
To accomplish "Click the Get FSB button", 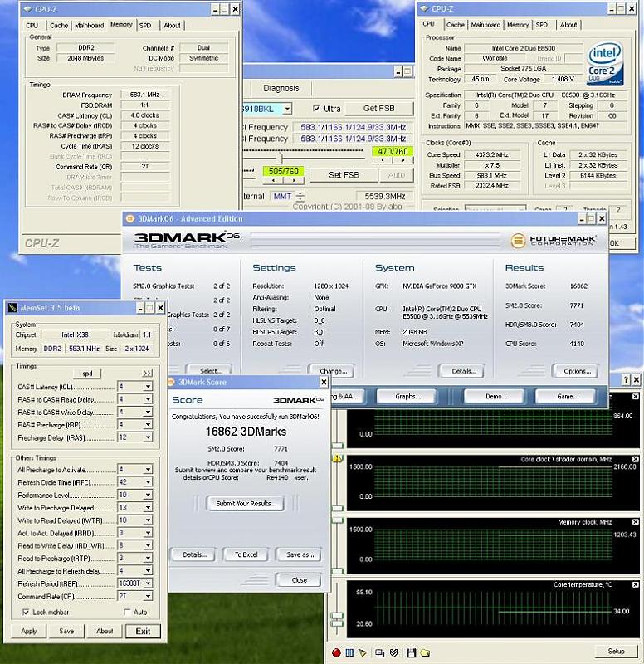I will point(379,109).
